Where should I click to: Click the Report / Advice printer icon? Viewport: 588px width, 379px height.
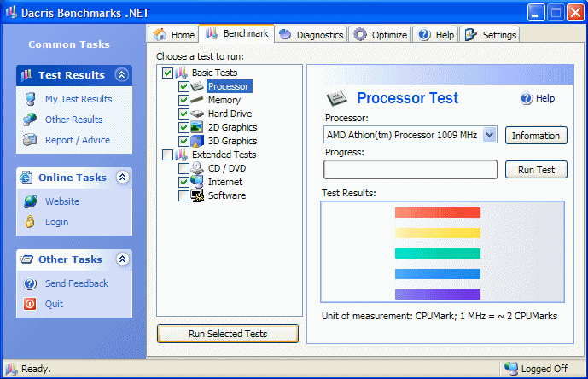[x=30, y=140]
